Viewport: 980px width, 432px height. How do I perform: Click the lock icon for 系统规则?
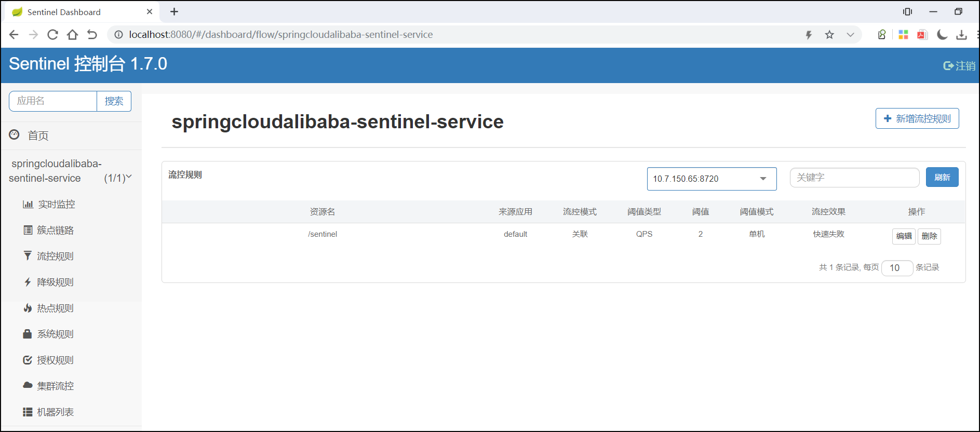(28, 334)
